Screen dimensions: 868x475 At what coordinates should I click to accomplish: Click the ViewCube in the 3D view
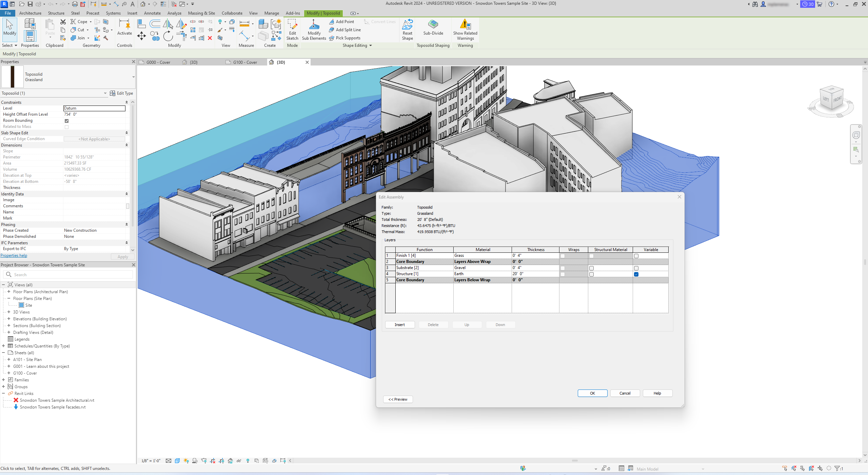coord(831,98)
